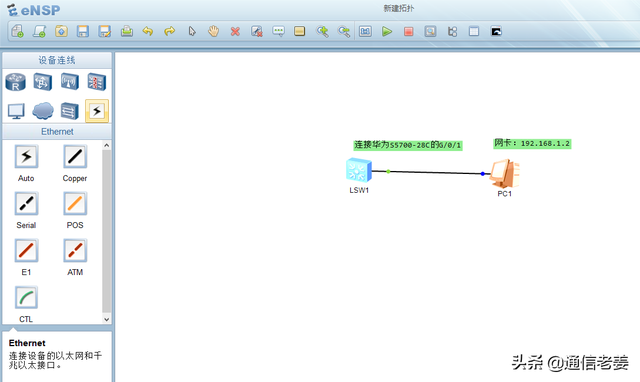Click the Open topology file icon
640x382 pixels.
click(61, 31)
